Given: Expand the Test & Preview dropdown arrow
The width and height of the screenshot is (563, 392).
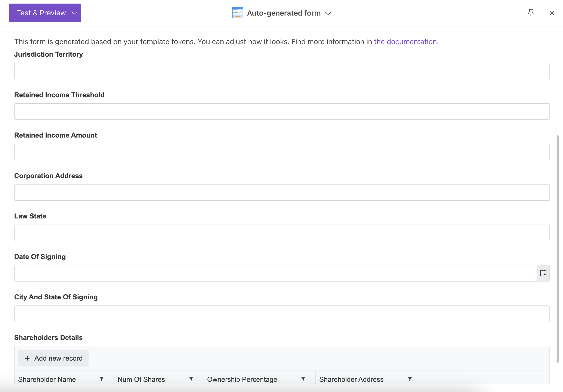Looking at the screenshot, I should pyautogui.click(x=74, y=13).
